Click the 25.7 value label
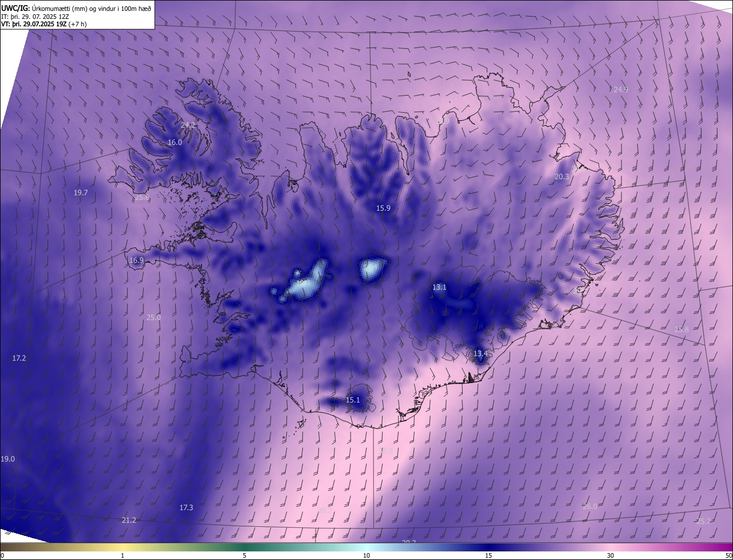The image size is (733, 560). point(703,521)
